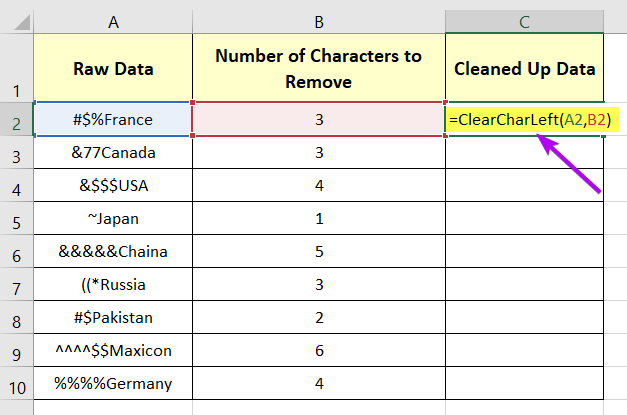Image resolution: width=627 pixels, height=415 pixels.
Task: Click the select-all corner triangle
Action: 22,22
